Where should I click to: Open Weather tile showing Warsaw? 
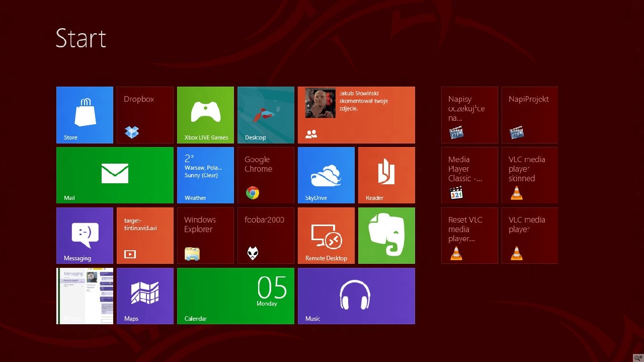pos(205,175)
